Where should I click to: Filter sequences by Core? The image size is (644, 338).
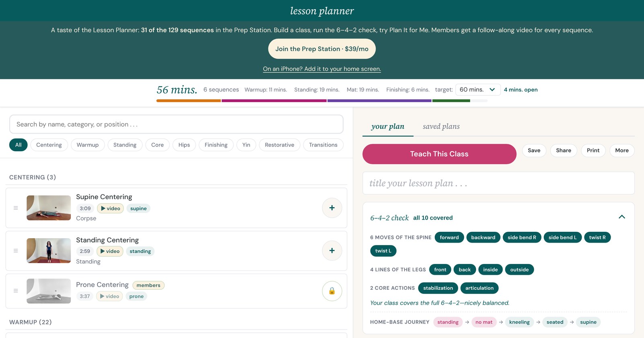tap(157, 145)
